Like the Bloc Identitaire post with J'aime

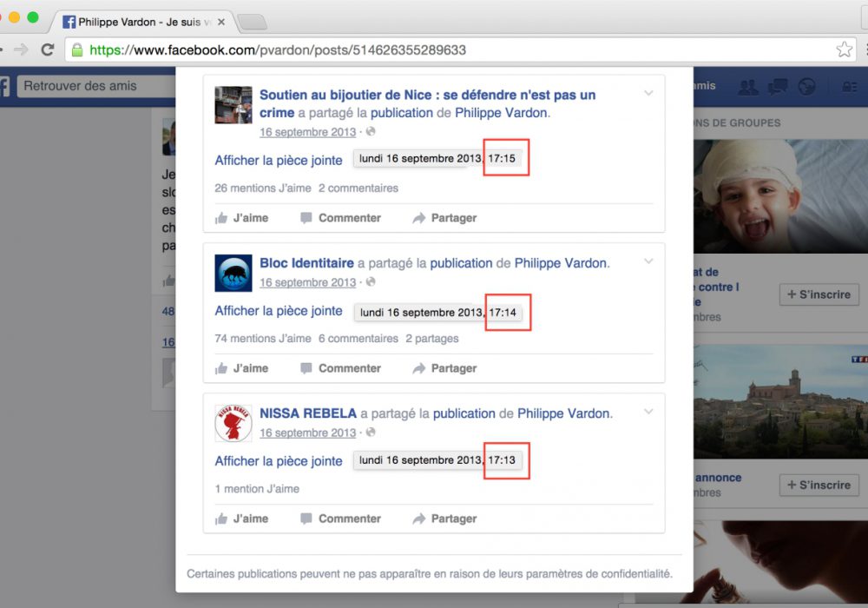[x=242, y=368]
